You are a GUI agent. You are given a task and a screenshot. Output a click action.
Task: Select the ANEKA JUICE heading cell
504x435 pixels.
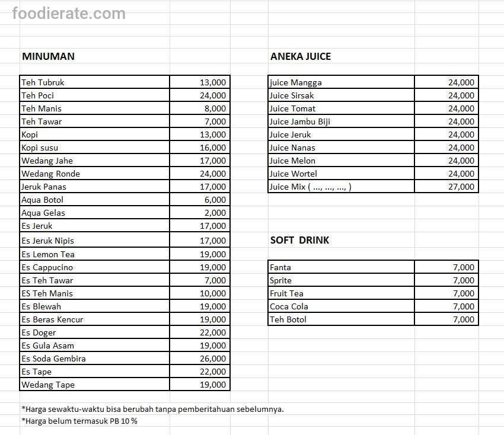[x=301, y=56]
